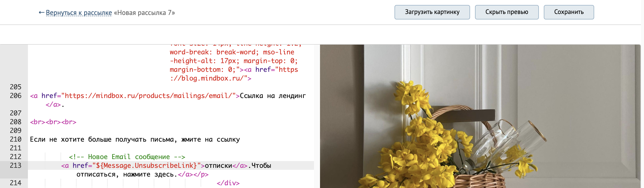
Task: Click the 'Скрыть превью' button
Action: click(x=506, y=12)
